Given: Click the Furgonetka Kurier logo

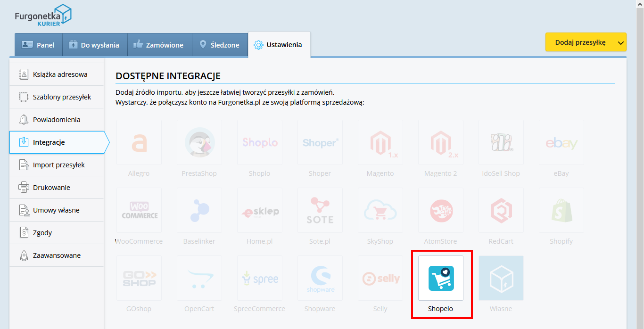Looking at the screenshot, I should (x=43, y=15).
